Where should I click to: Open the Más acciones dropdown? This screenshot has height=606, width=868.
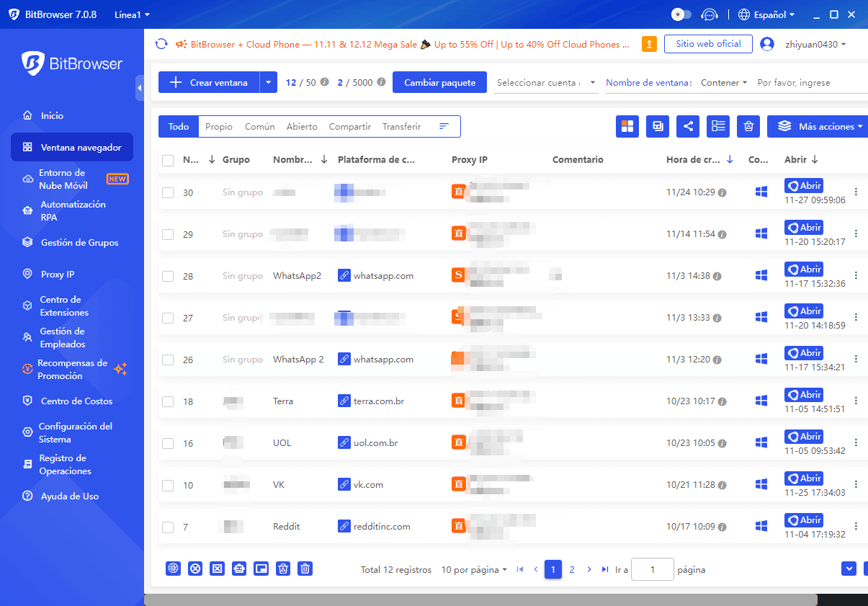[817, 126]
